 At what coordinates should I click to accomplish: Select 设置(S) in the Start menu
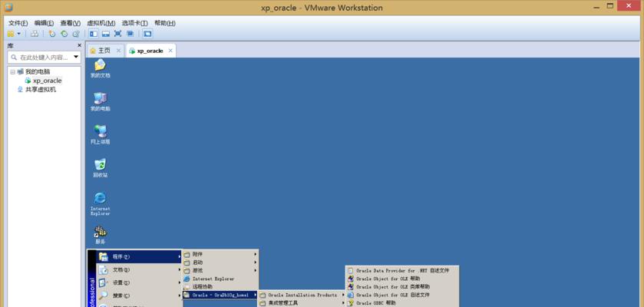click(x=139, y=282)
